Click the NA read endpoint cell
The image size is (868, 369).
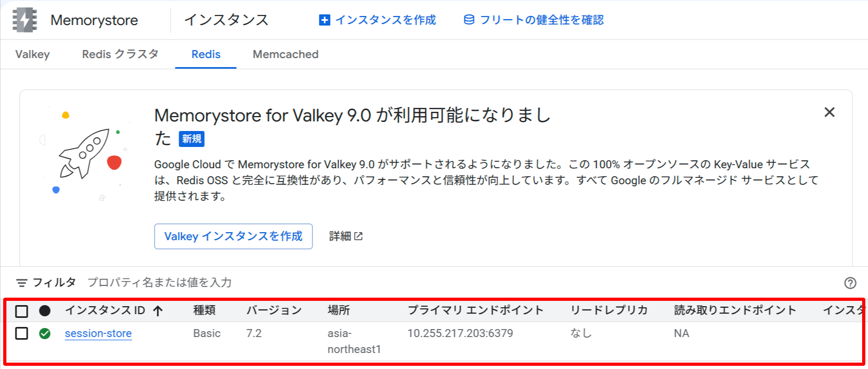[681, 333]
